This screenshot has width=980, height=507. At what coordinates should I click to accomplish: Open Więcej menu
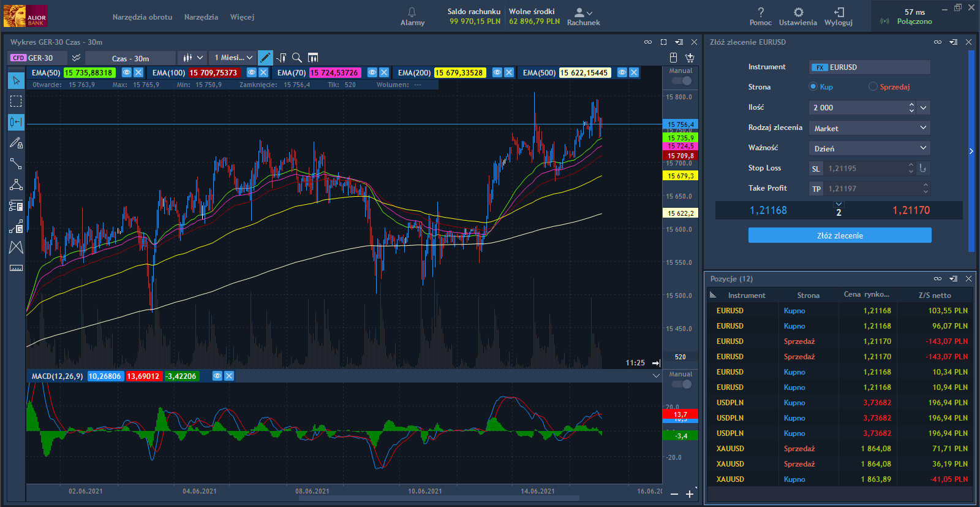[x=242, y=17]
